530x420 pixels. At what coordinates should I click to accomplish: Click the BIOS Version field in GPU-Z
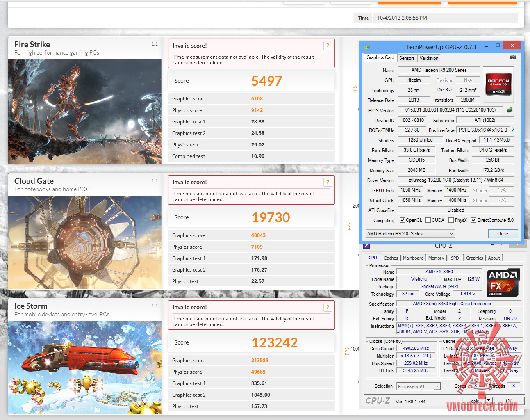tap(450, 110)
